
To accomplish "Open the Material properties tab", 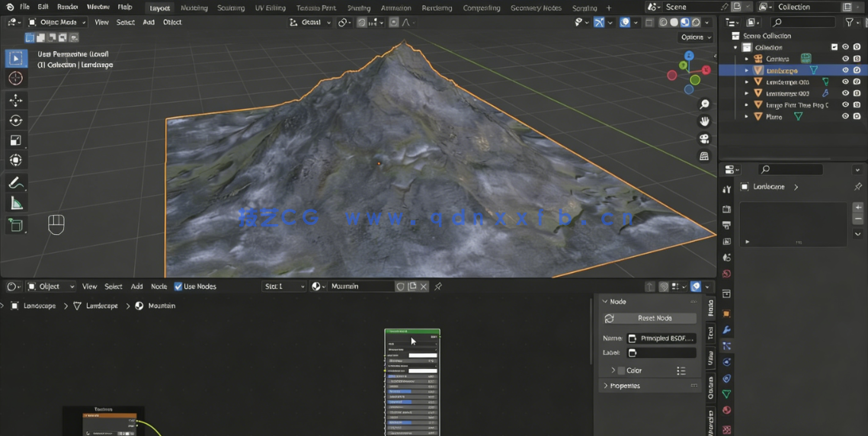I will tap(727, 410).
